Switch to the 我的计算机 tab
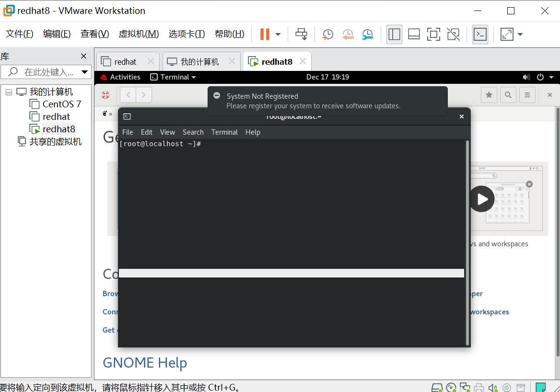The image size is (560, 392). pos(199,62)
